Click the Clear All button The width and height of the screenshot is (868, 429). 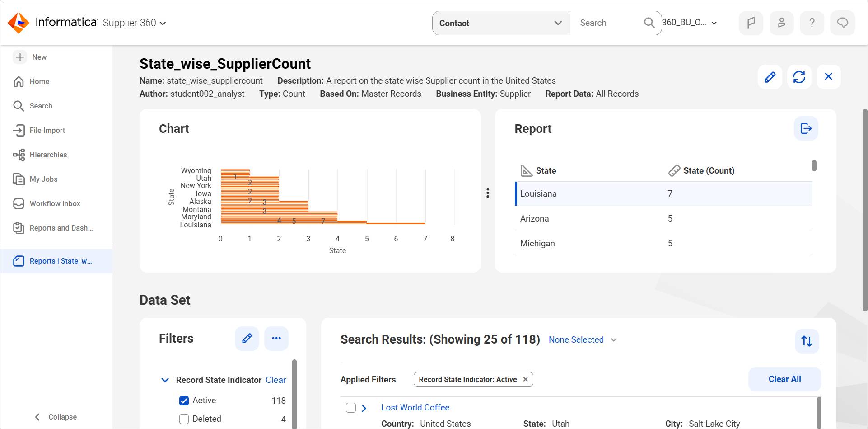click(784, 379)
